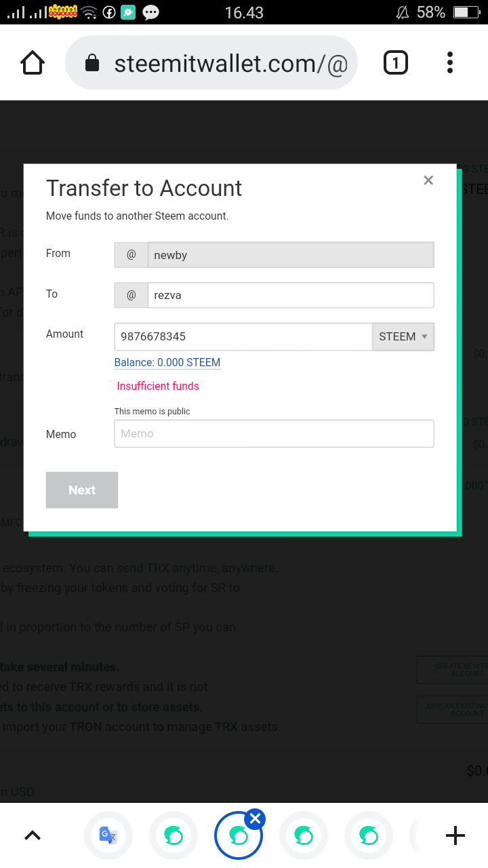
Task: Open the STEEM currency dropdown
Action: [x=403, y=336]
